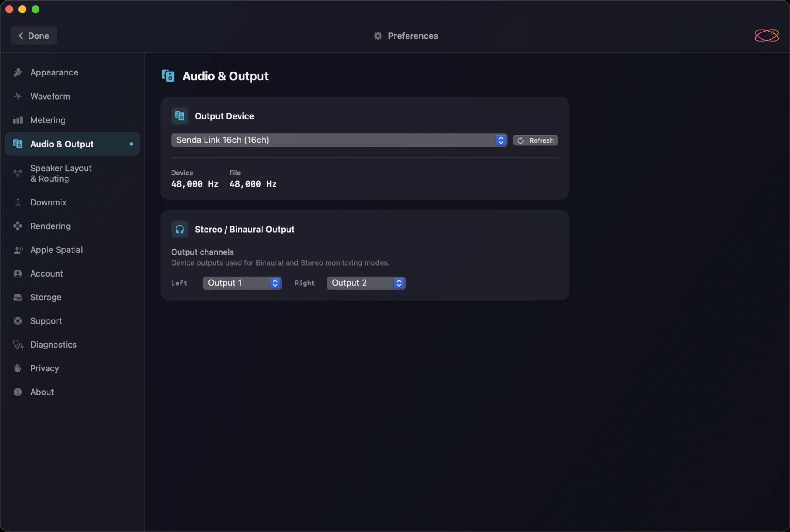
Task: Refresh the output device list
Action: click(535, 140)
